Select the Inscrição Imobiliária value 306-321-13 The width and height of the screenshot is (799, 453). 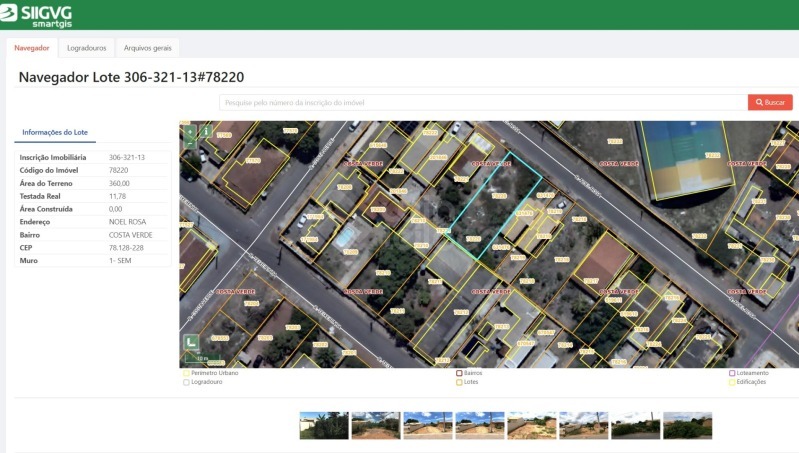(127, 157)
